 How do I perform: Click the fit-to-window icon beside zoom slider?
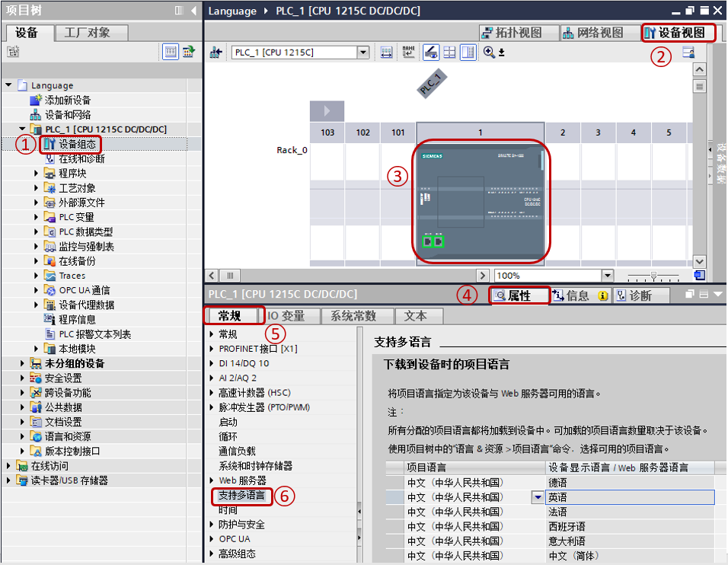pos(699,276)
